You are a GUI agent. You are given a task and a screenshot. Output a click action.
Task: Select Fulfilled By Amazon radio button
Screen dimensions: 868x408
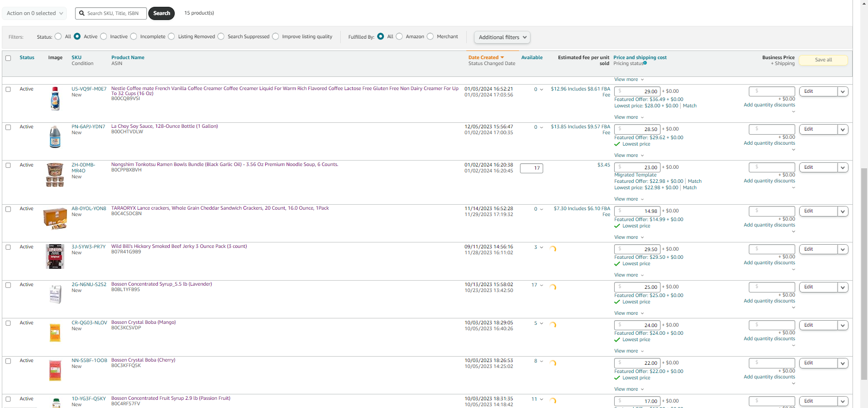tap(399, 36)
